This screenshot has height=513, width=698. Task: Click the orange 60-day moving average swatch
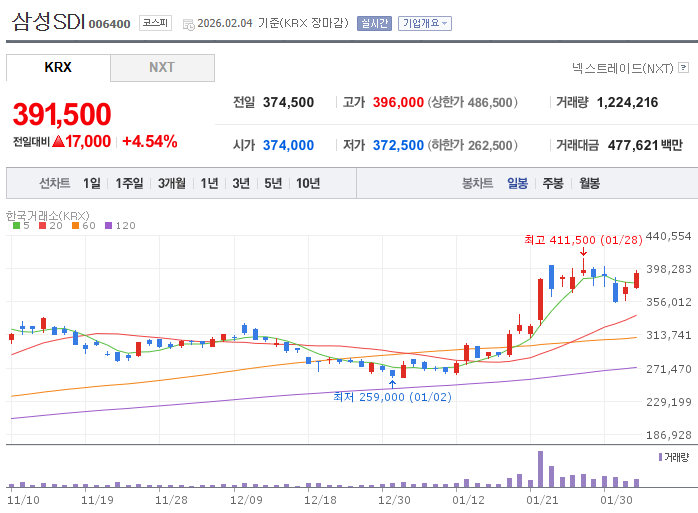tap(75, 225)
